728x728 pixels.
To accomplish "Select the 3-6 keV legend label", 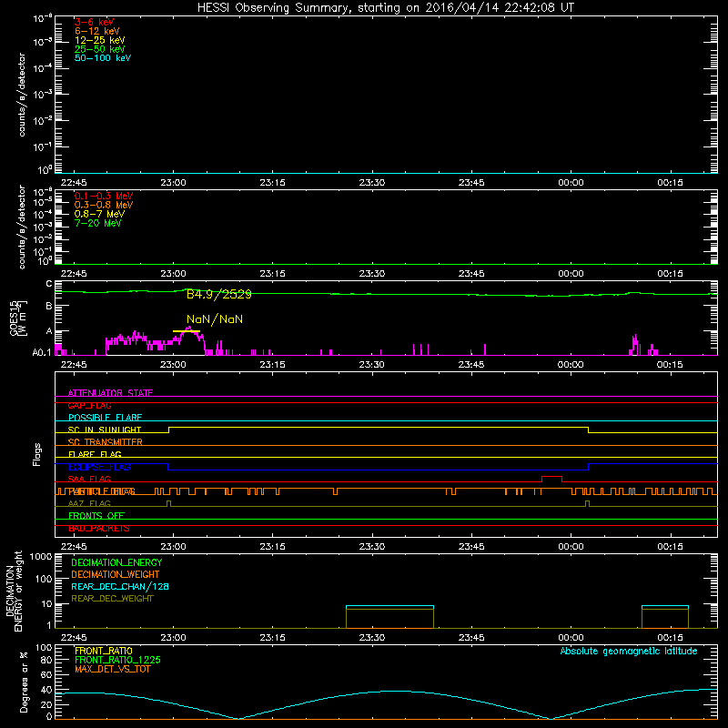I will click(x=95, y=22).
